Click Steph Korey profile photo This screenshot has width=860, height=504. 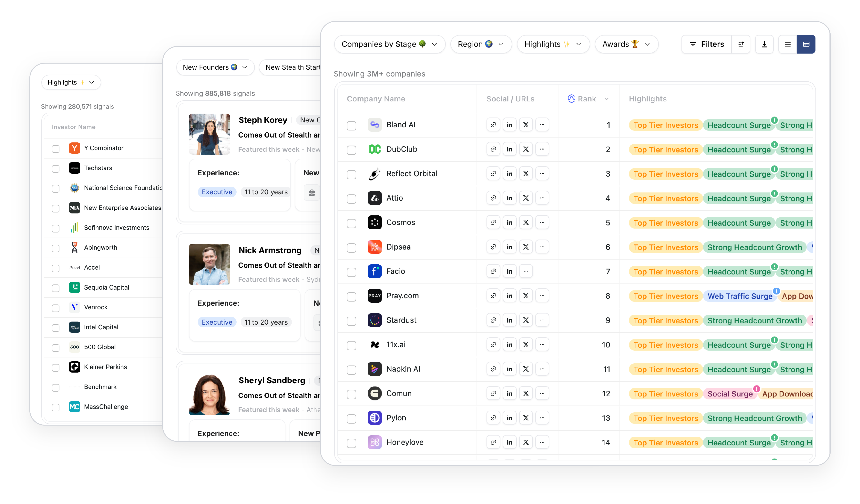pos(209,134)
